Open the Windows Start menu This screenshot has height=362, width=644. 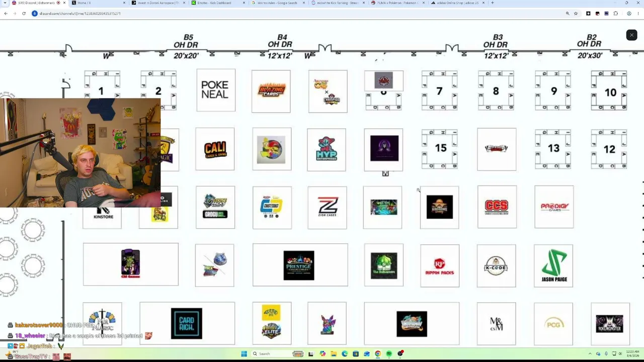[244, 354]
